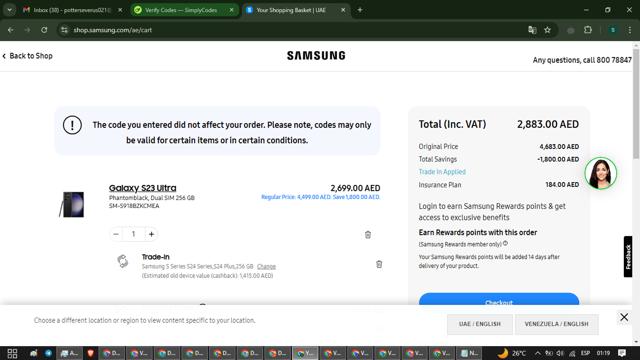640x360 pixels.
Task: Close the Gmail Inbox tab
Action: [x=120, y=10]
